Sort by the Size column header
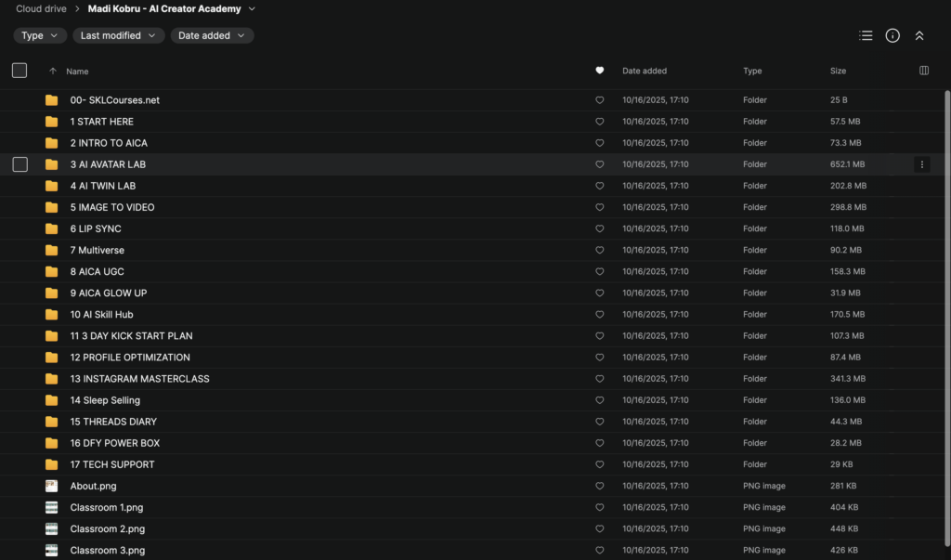 point(838,71)
